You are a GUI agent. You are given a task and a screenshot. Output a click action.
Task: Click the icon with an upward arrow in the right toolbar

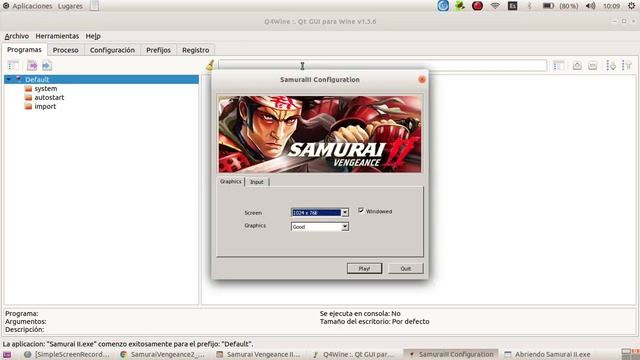point(577,65)
